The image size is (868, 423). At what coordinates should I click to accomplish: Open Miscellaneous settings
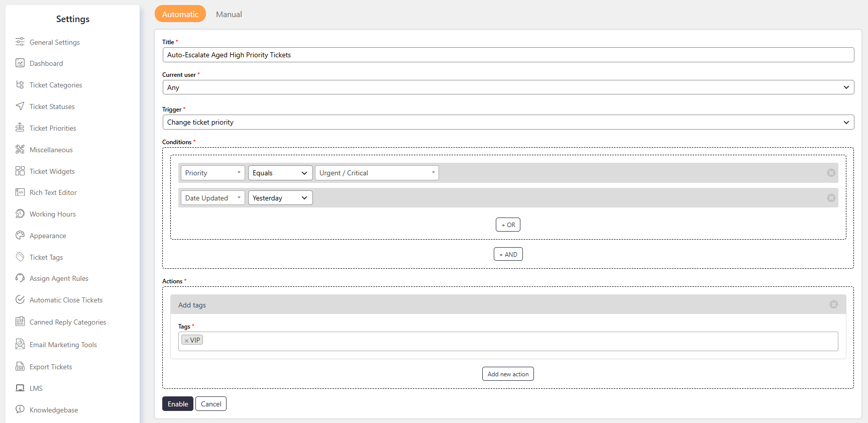point(51,150)
